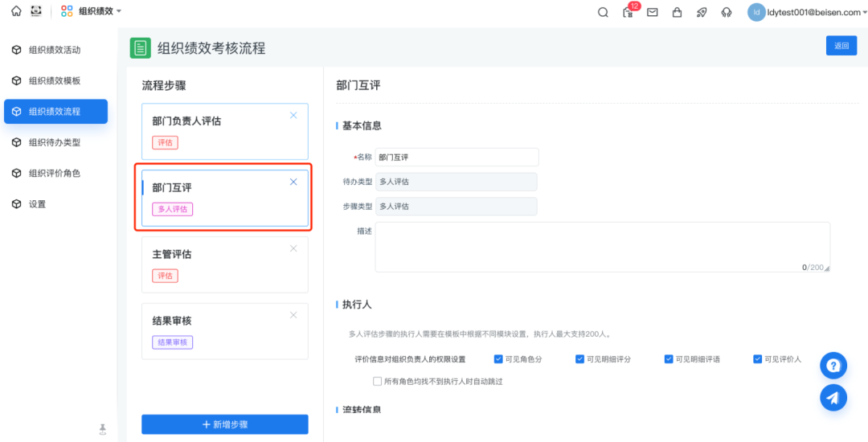The width and height of the screenshot is (868, 442).
Task: Click cube icon beside 设置
Action: (x=17, y=204)
